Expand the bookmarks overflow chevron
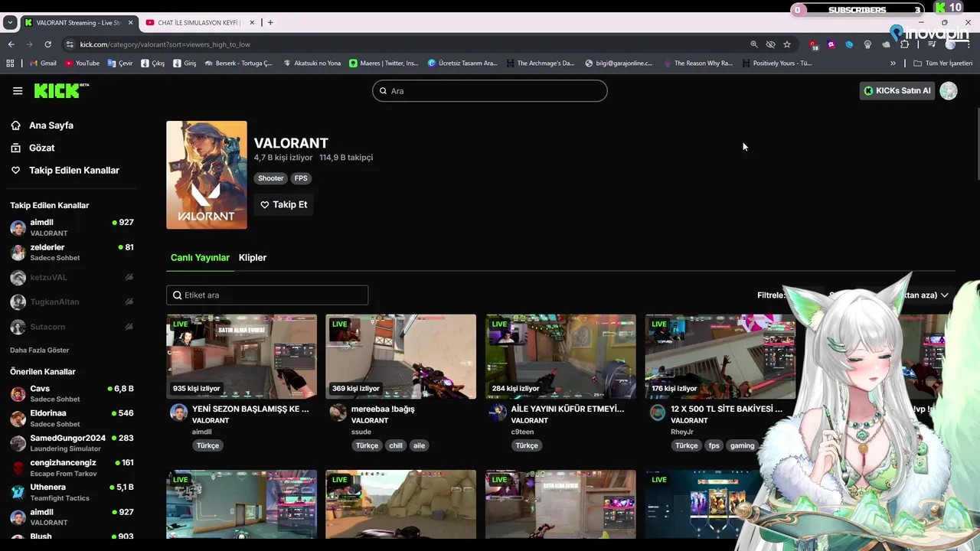Image resolution: width=980 pixels, height=551 pixels. [x=893, y=63]
